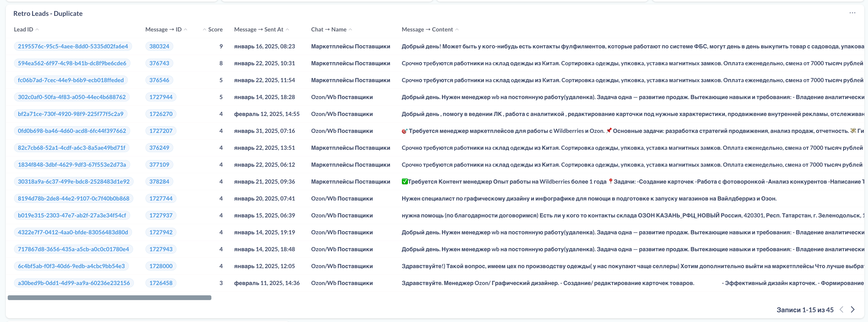Open message ID 1727944
This screenshot has height=322, width=868.
161,97
